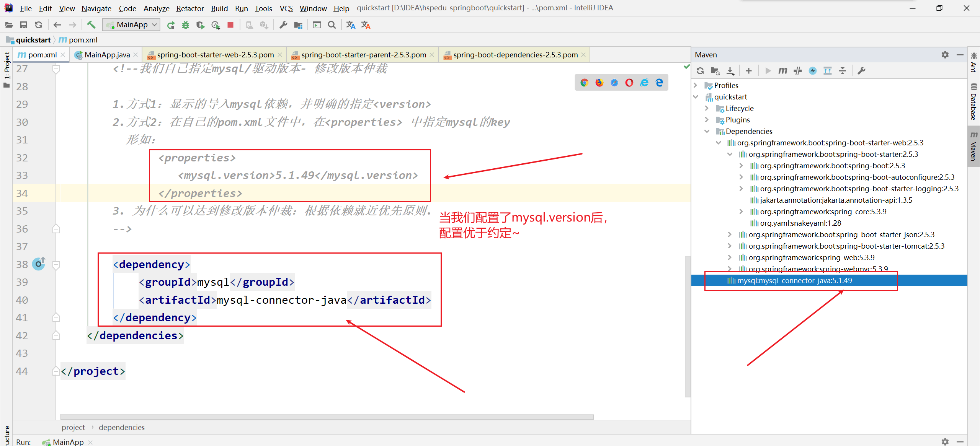The height and width of the screenshot is (446, 980).
Task: Select mysql-connector-java:5.1.49 dependency in Maven
Action: 794,280
